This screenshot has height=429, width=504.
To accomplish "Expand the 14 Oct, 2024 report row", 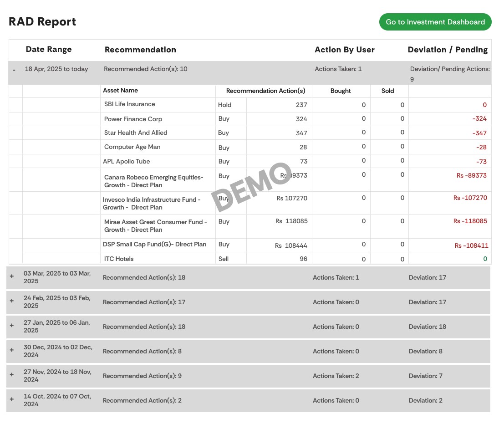I will [12, 399].
